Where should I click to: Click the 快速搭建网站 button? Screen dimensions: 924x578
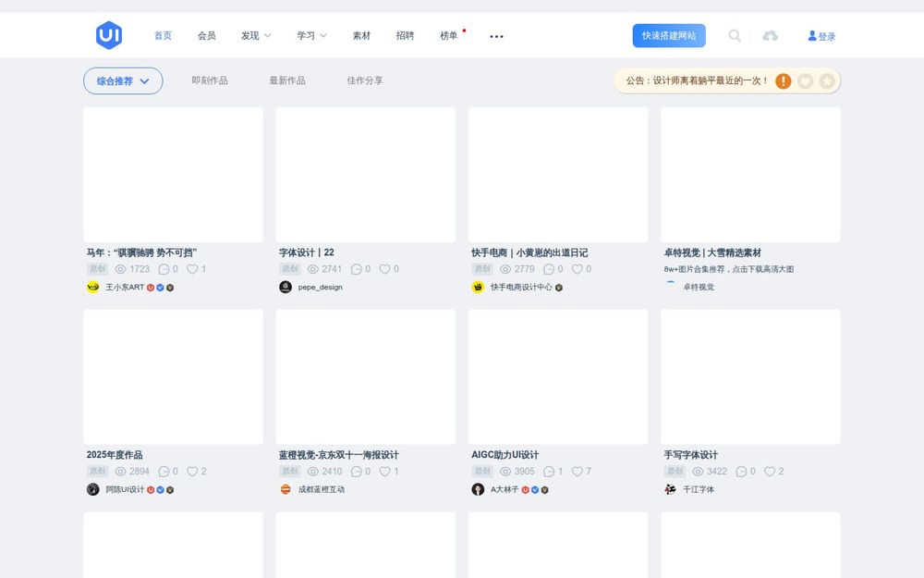668,35
